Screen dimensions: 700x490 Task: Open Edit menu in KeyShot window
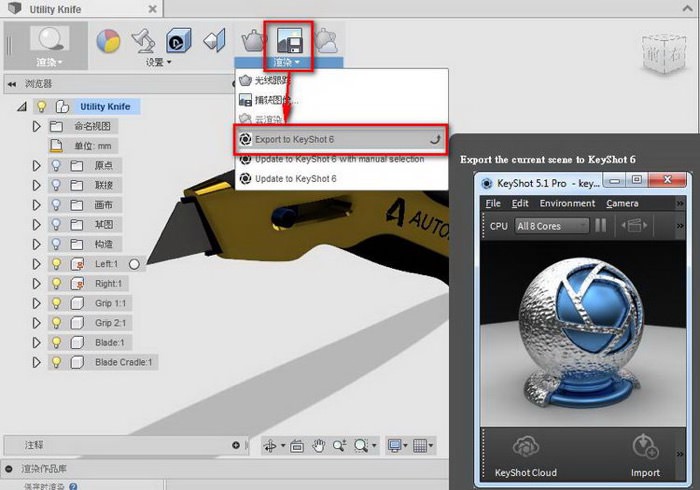click(x=520, y=203)
